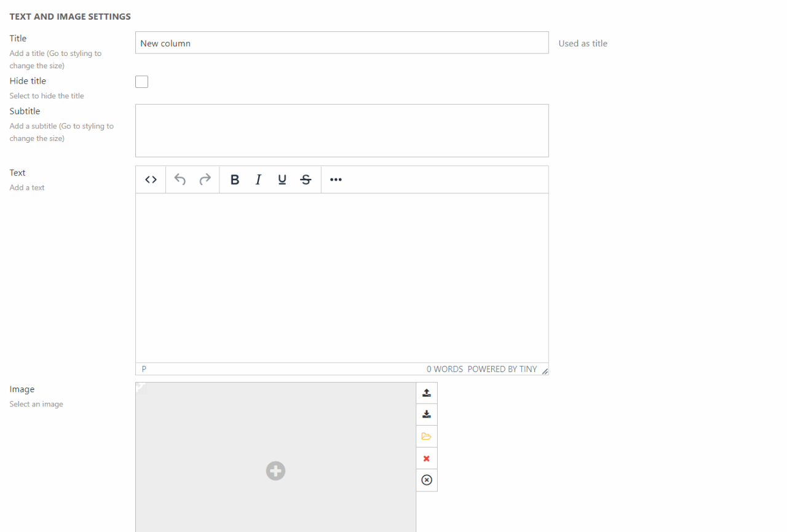Open the source code view in editor

151,180
